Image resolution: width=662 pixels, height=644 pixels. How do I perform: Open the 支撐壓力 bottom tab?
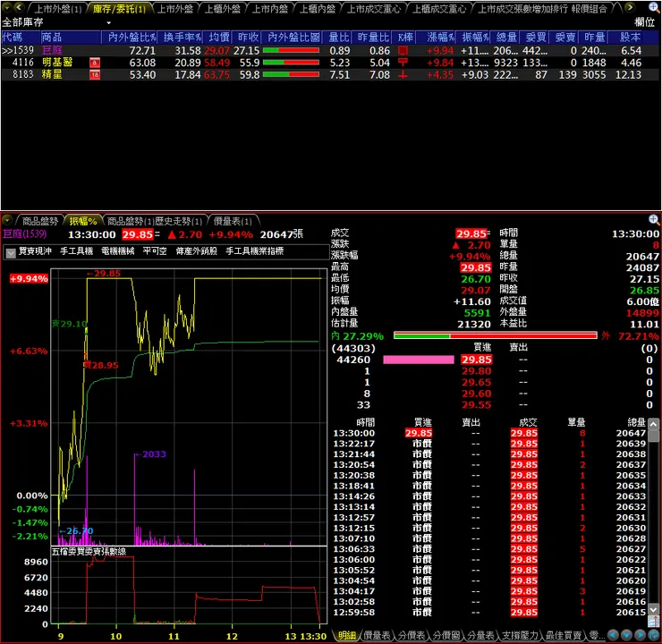pos(520,635)
